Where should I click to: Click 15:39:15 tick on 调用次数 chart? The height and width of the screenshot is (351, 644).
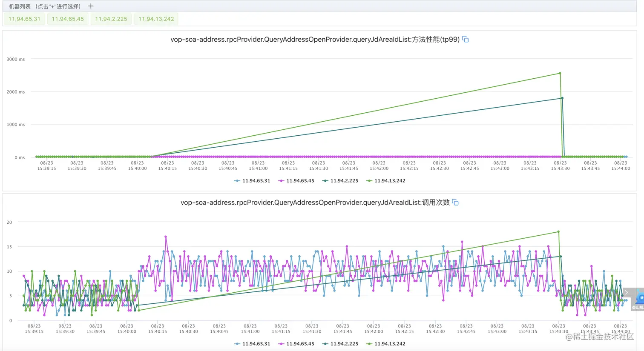[34, 329]
